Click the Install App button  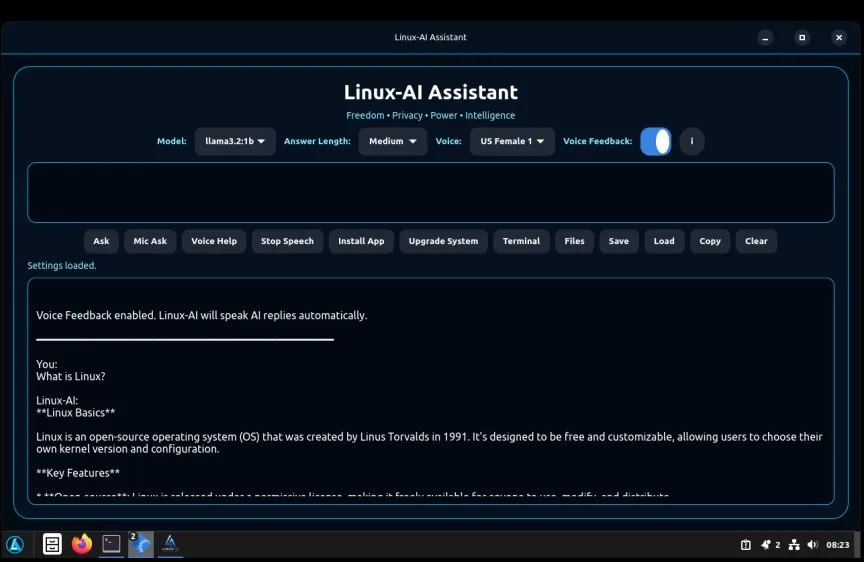pos(361,241)
